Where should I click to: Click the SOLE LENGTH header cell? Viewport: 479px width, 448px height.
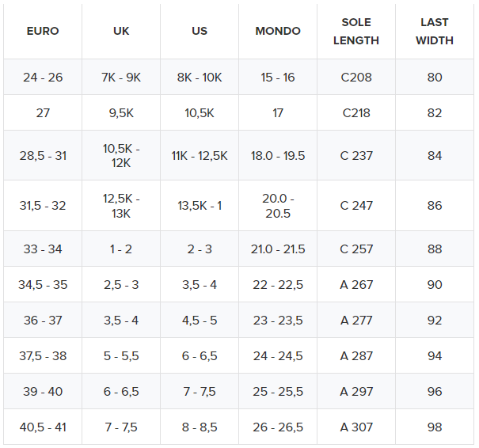coord(356,32)
